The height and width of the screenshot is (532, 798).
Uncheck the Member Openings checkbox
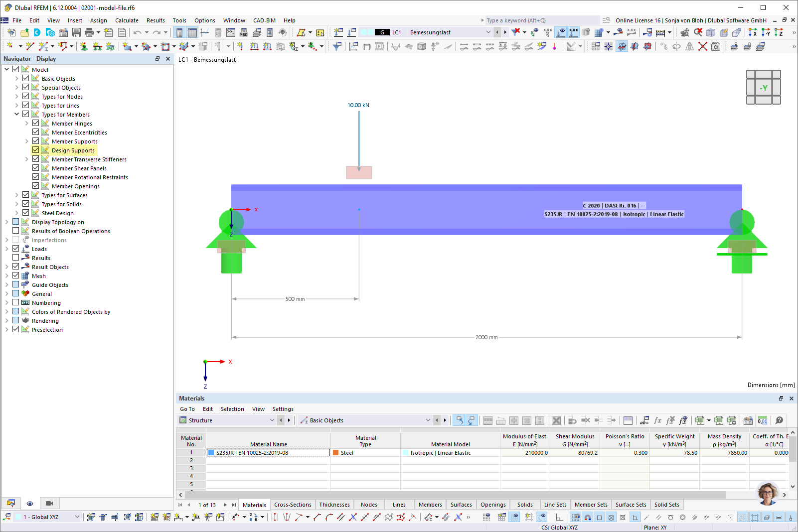[35, 186]
